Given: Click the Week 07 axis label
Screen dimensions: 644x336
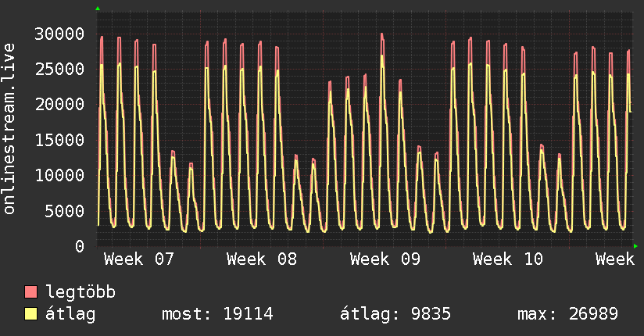Looking at the screenshot, I should (138, 259).
